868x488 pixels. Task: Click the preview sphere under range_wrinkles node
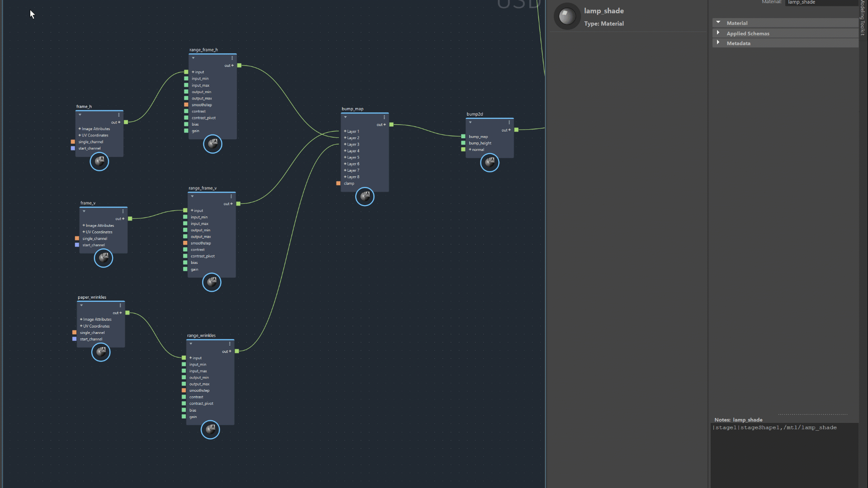click(210, 430)
